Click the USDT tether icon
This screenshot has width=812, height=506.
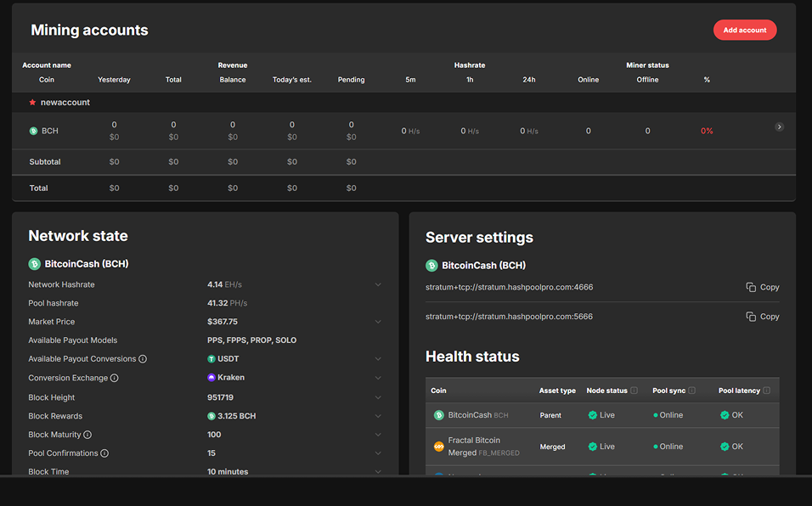[x=211, y=359]
